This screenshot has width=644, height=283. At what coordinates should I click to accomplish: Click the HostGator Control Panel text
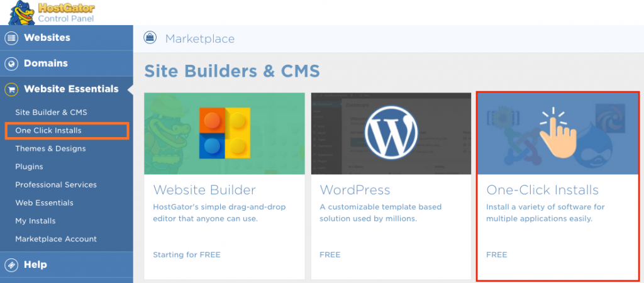click(66, 13)
